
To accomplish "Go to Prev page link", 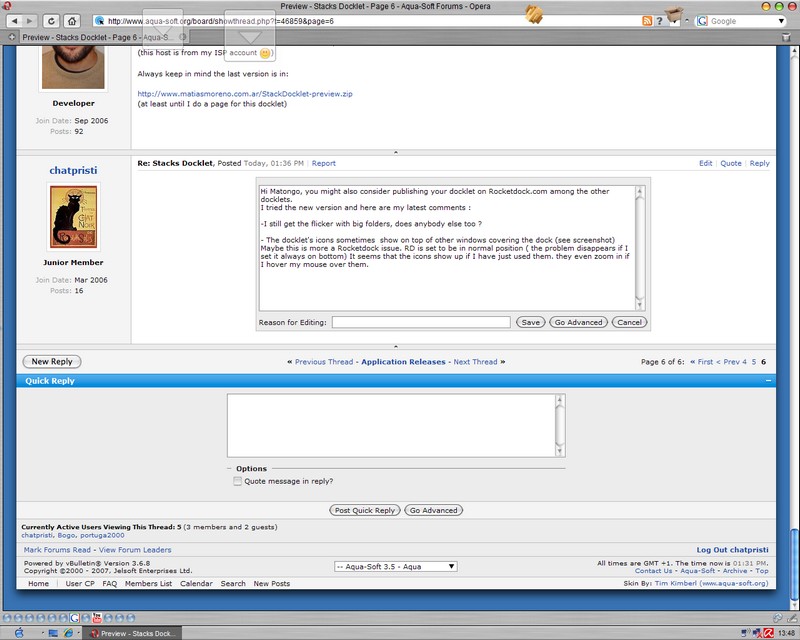I will click(728, 362).
